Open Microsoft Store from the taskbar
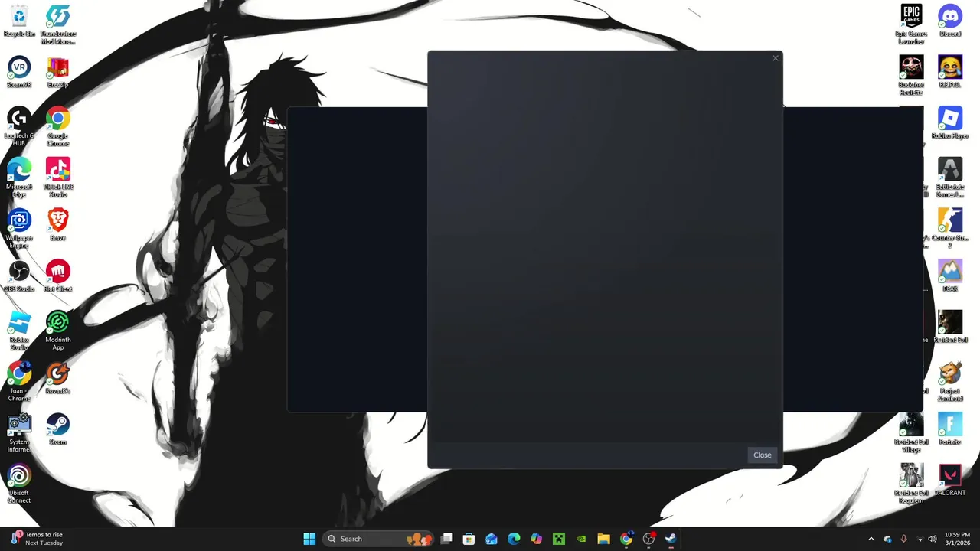Screen dimensions: 980x551 (x=469, y=539)
